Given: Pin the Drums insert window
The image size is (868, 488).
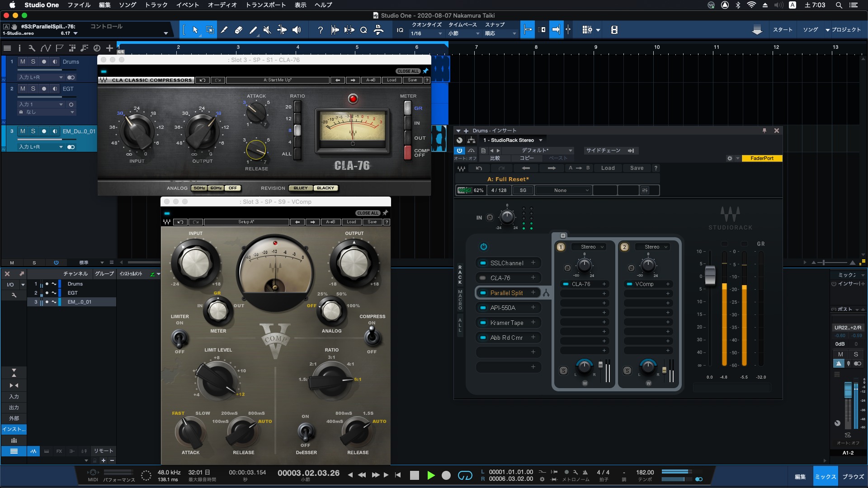Looking at the screenshot, I should pos(764,131).
